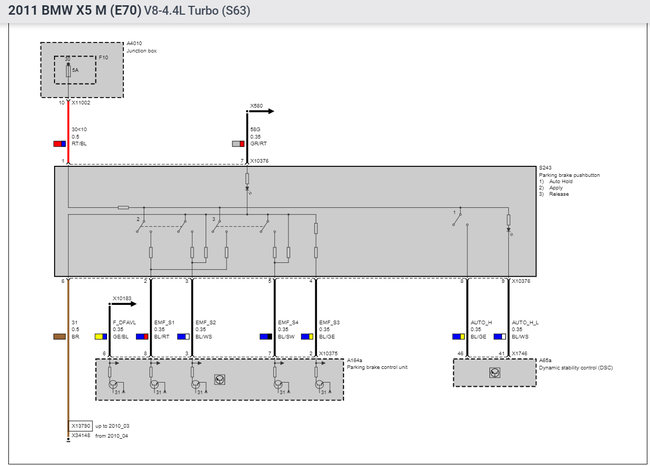The image size is (650, 466).
Task: Select the 58G wire signal label
Action: pos(255,129)
